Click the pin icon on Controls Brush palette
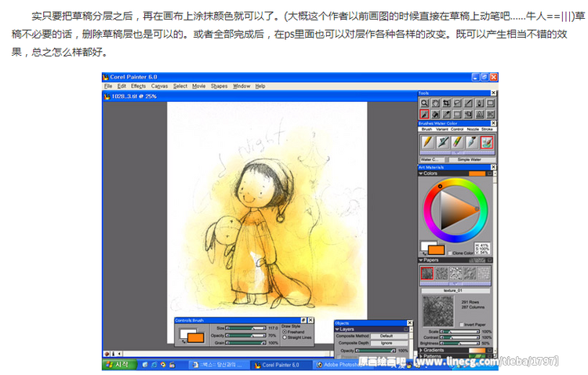This screenshot has width=588, height=375. tap(303, 320)
